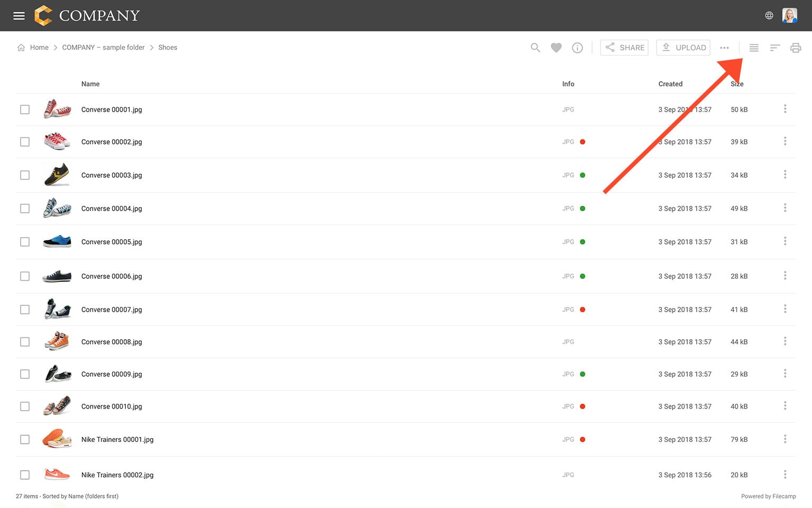The width and height of the screenshot is (812, 508).
Task: Switch view mode with list view icon
Action: (x=754, y=48)
